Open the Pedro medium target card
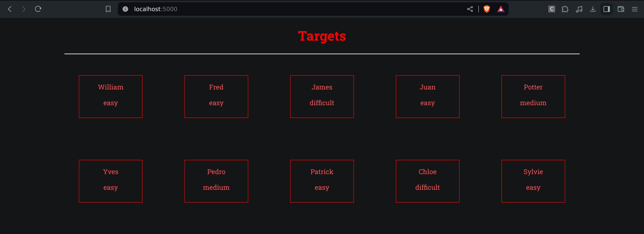Viewport: 644px width, 234px height. 216,181
